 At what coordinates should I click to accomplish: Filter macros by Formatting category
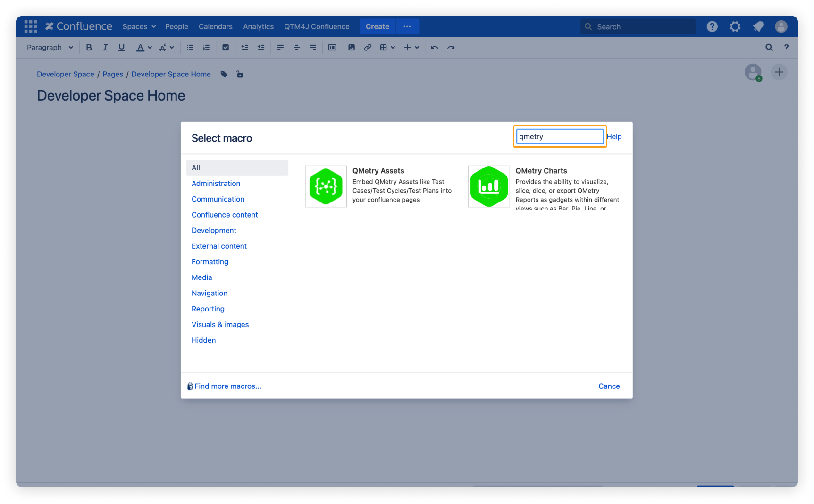tap(210, 261)
